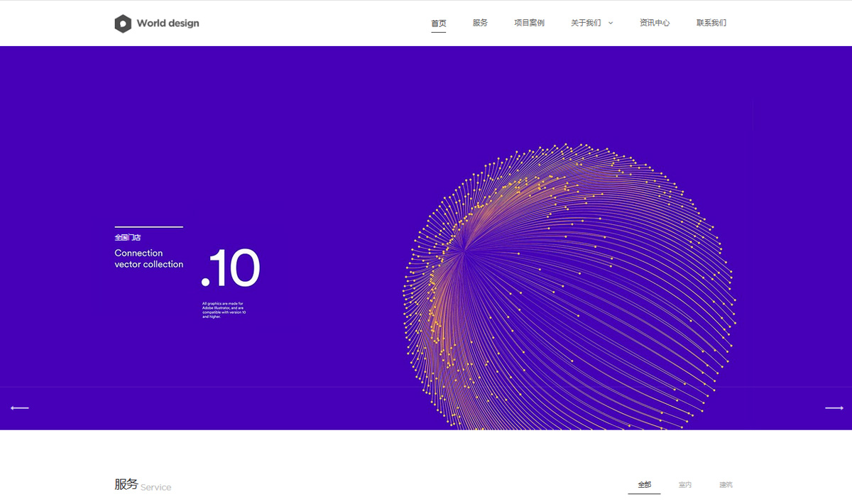Open the 首页 navigation item
Image resolution: width=852 pixels, height=504 pixels.
pos(439,23)
